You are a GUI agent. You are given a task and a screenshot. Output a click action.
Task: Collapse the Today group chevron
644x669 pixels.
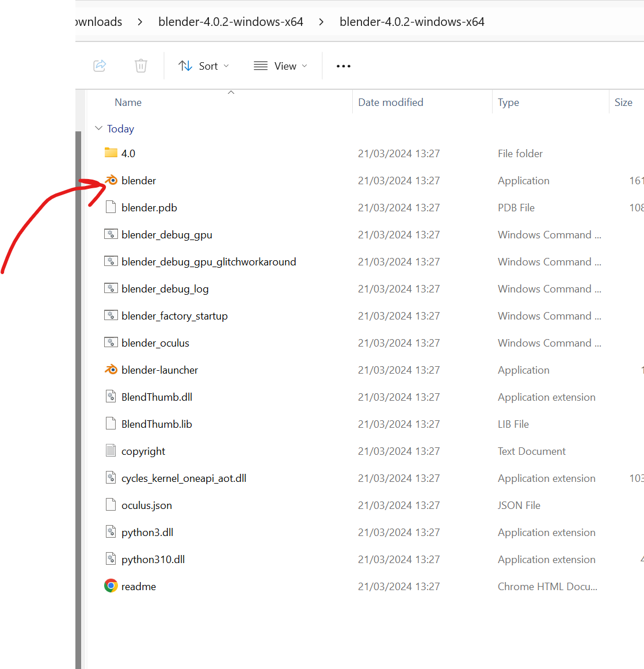(98, 128)
